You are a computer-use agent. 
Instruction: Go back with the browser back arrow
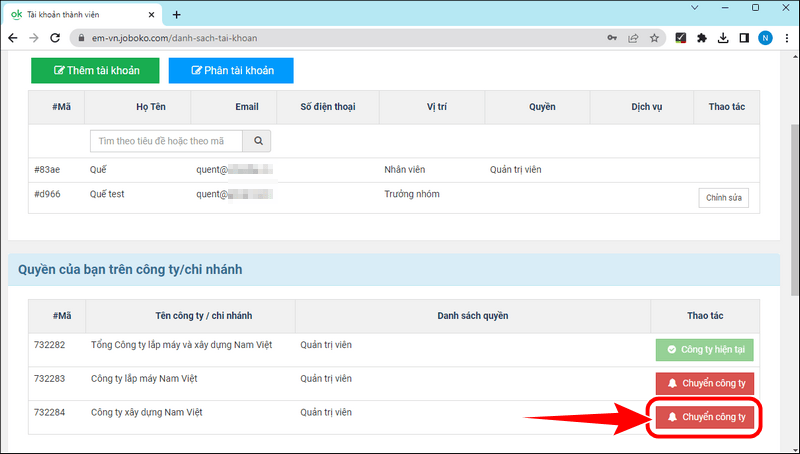tap(13, 38)
